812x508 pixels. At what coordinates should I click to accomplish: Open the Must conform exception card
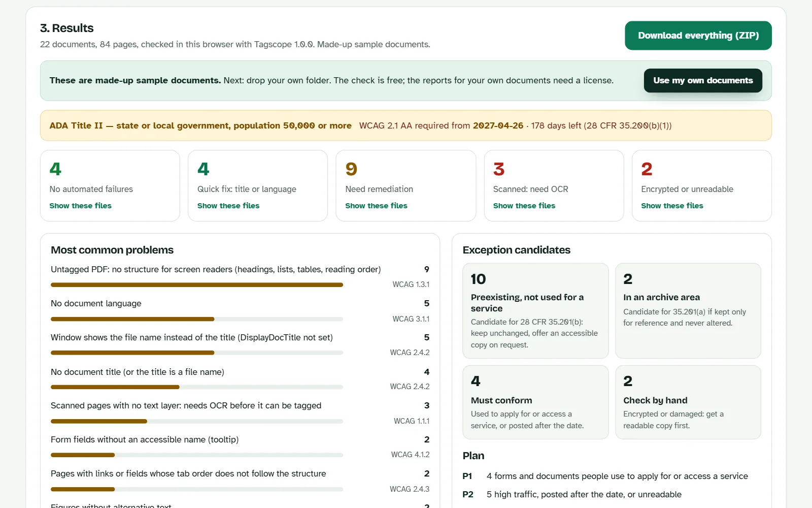click(535, 402)
